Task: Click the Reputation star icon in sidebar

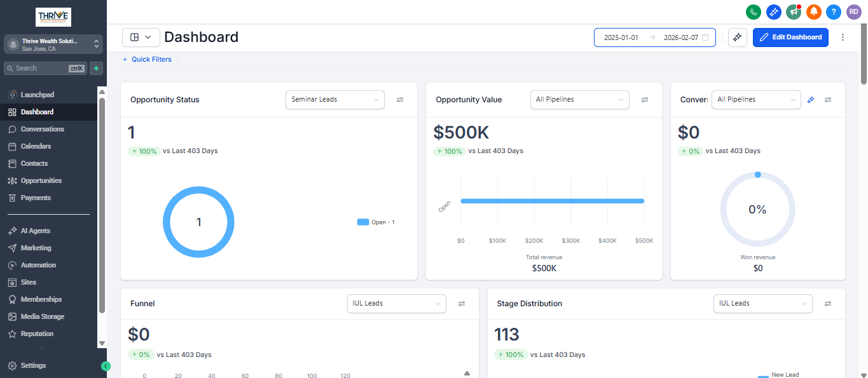Action: click(x=13, y=334)
